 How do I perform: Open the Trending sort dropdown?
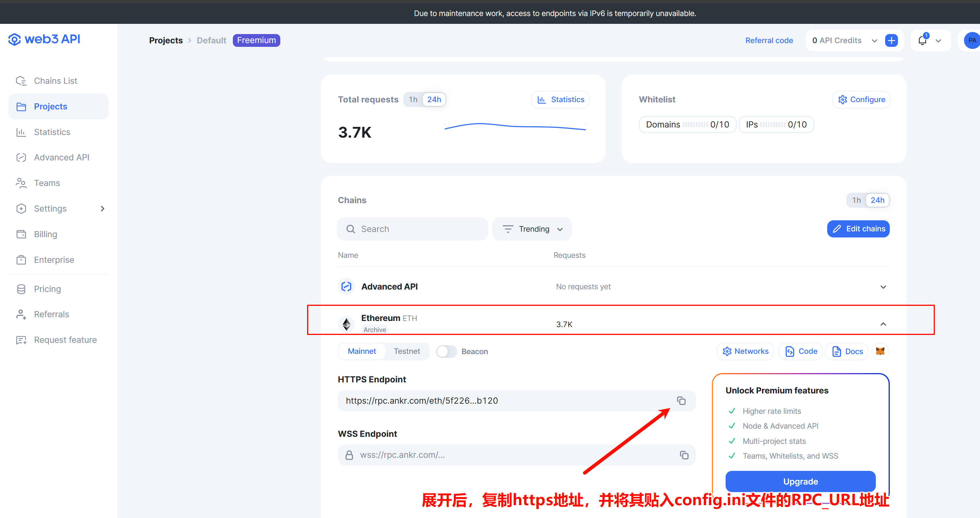point(532,229)
